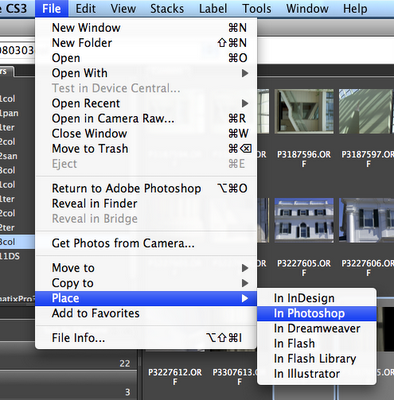
Task: Select Return to Adobe Photoshop
Action: click(146, 188)
